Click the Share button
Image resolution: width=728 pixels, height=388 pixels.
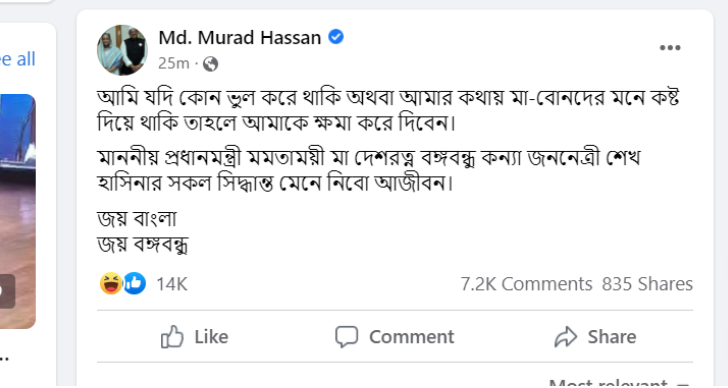[x=595, y=336]
